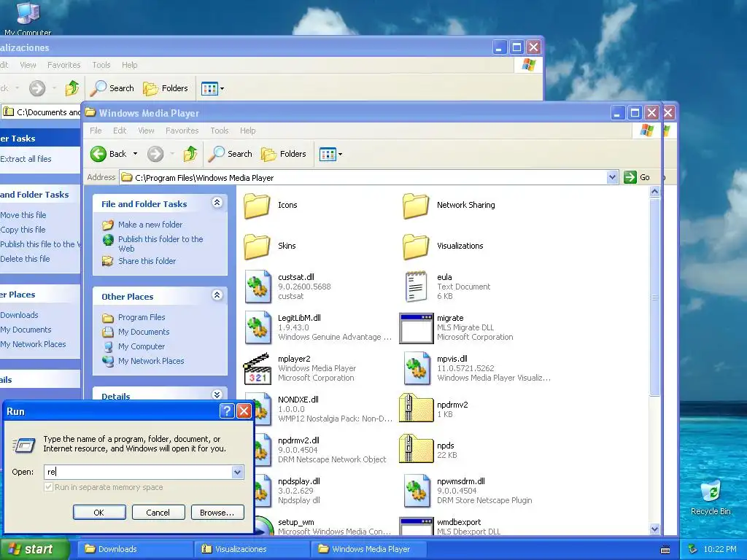
Task: Open Edit menu in Windows Media Player window
Action: point(120,131)
